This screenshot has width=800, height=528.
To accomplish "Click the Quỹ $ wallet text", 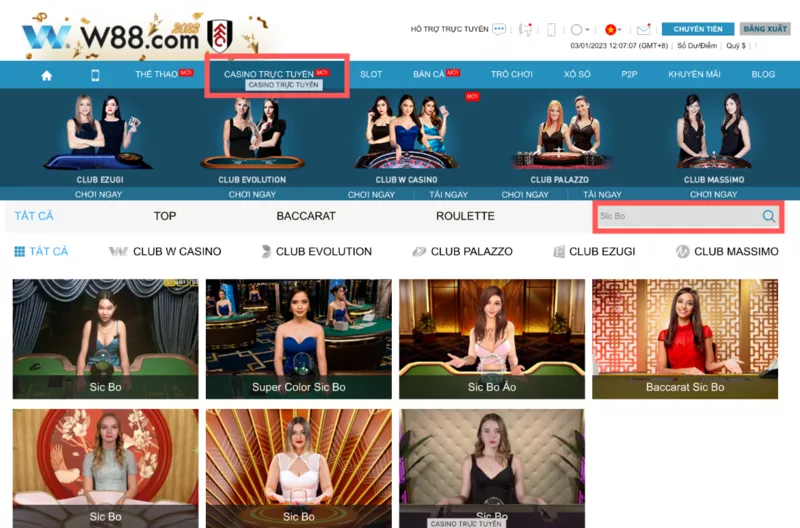I will (736, 46).
